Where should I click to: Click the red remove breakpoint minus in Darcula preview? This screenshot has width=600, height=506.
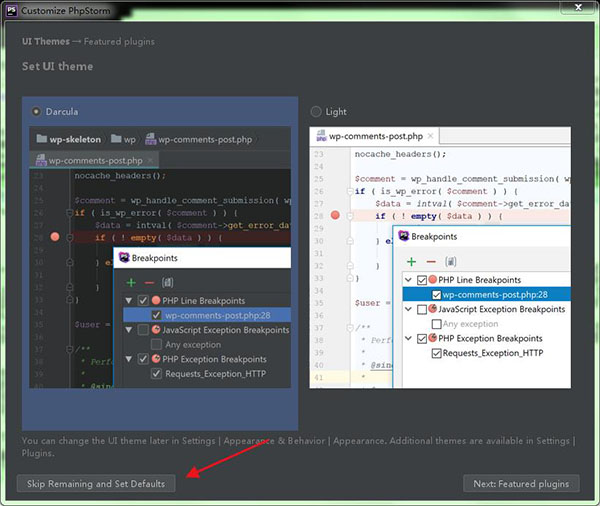[149, 283]
